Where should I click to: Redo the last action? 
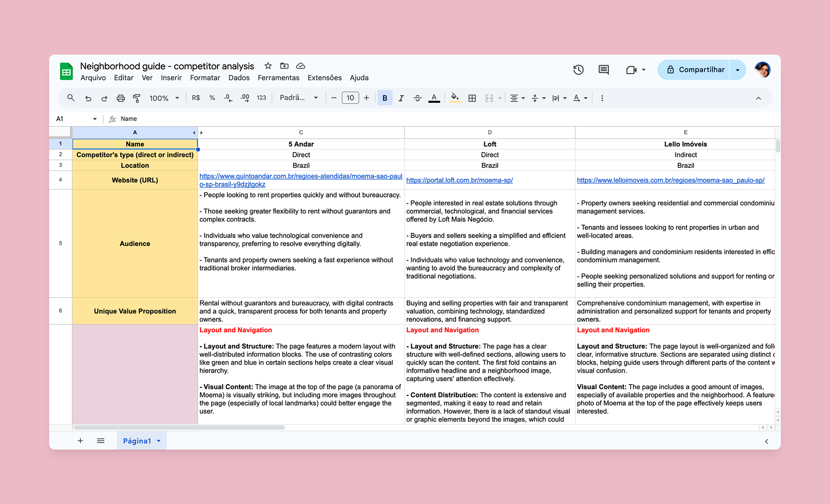[x=104, y=98]
